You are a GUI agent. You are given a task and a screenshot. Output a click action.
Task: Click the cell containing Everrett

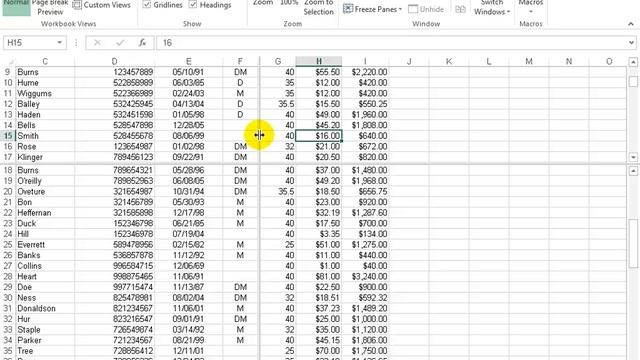click(45, 244)
